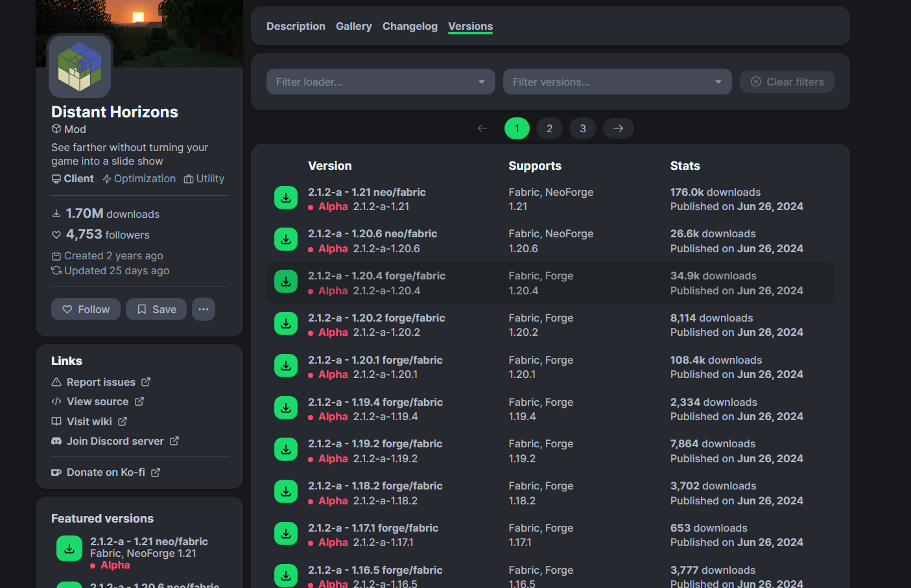Open external link icon beside View source

[x=139, y=401]
